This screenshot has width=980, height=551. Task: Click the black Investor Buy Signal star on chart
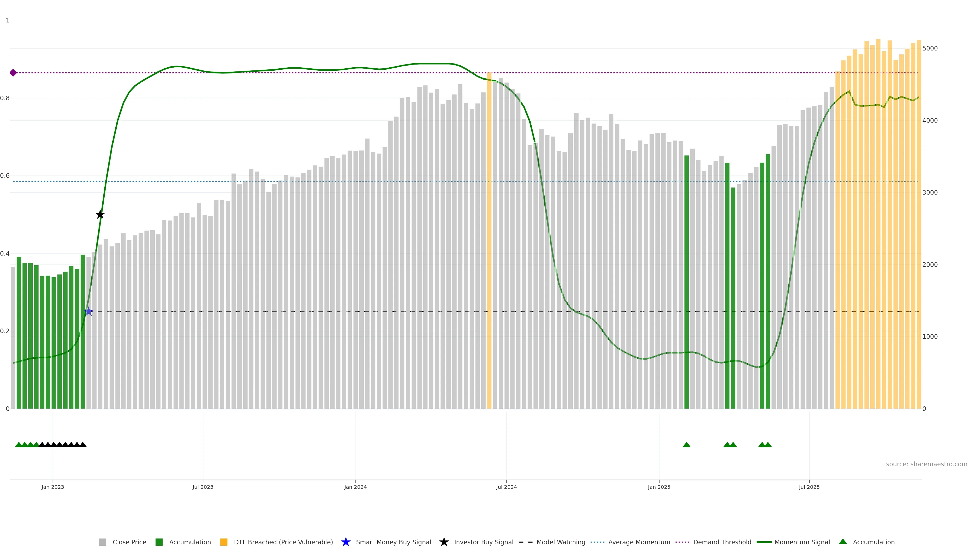click(x=100, y=215)
